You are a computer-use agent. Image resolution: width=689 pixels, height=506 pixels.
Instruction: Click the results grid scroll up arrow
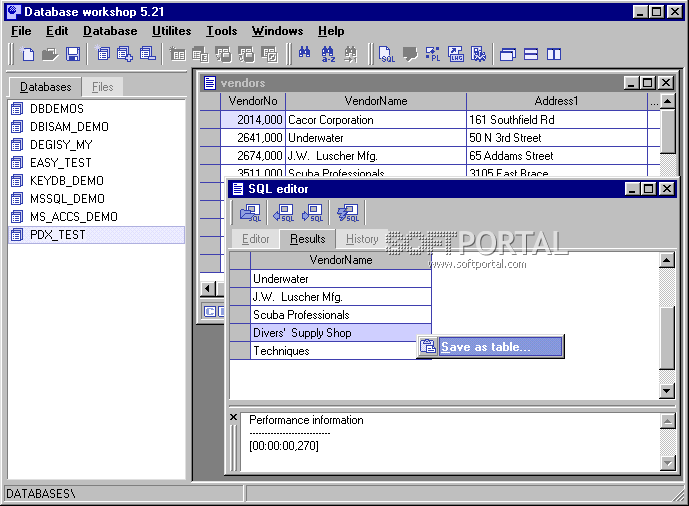tap(667, 260)
